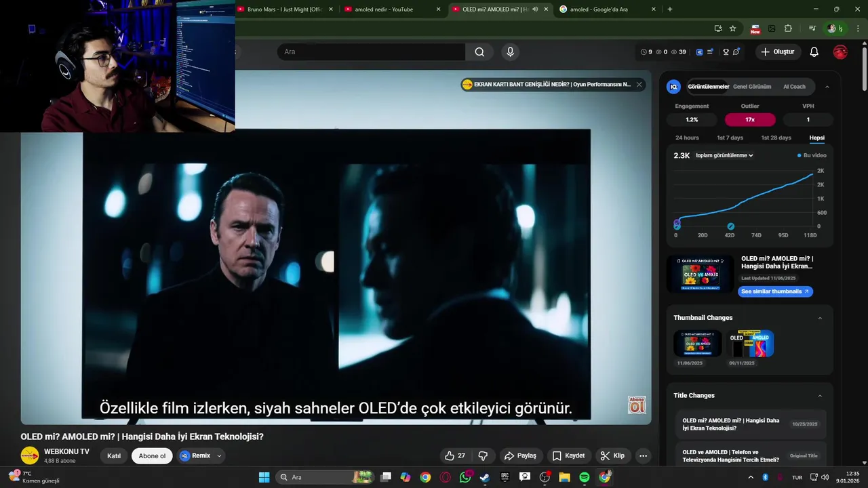Switch to the Genel Görünüm tab
Viewport: 868px width, 488px height.
(x=752, y=87)
